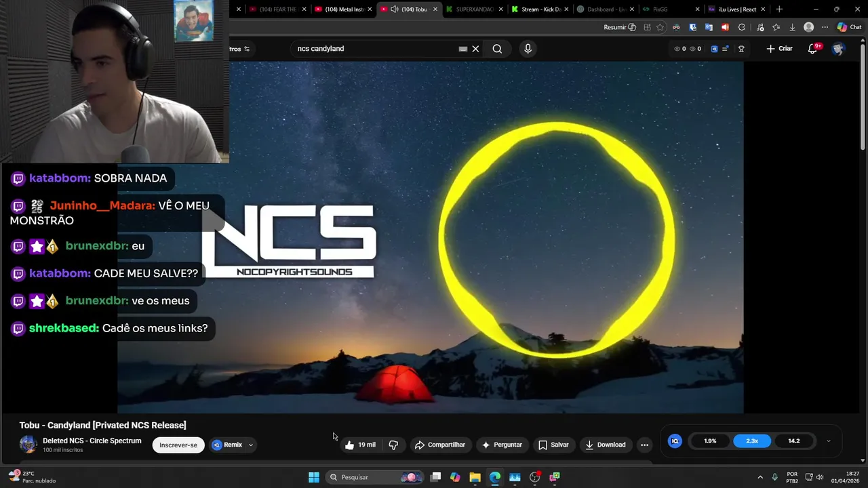Open the filtros button with sliders icon

241,49
